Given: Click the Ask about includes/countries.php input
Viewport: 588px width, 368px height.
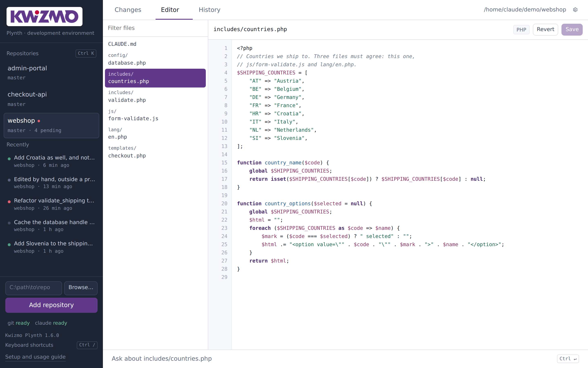Looking at the screenshot, I should (331, 359).
